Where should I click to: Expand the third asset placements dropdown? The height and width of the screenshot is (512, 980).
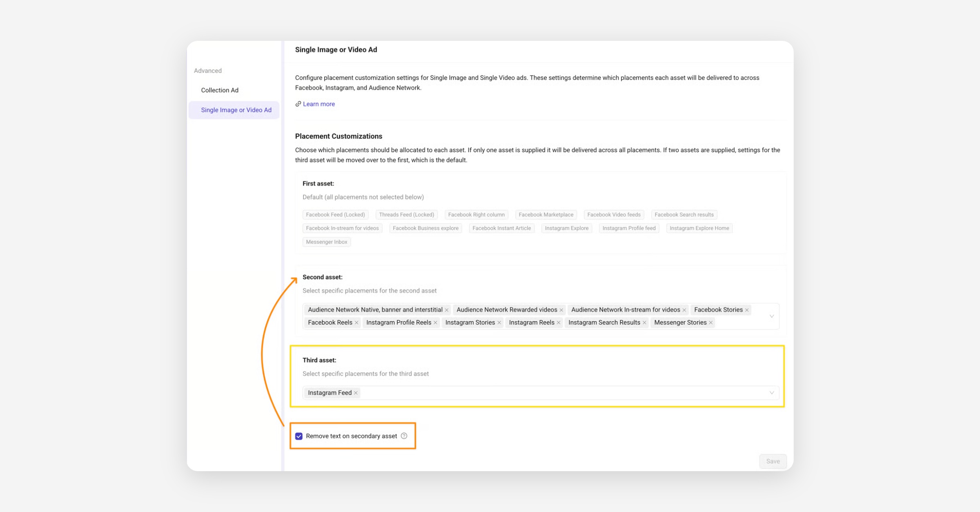[771, 393]
